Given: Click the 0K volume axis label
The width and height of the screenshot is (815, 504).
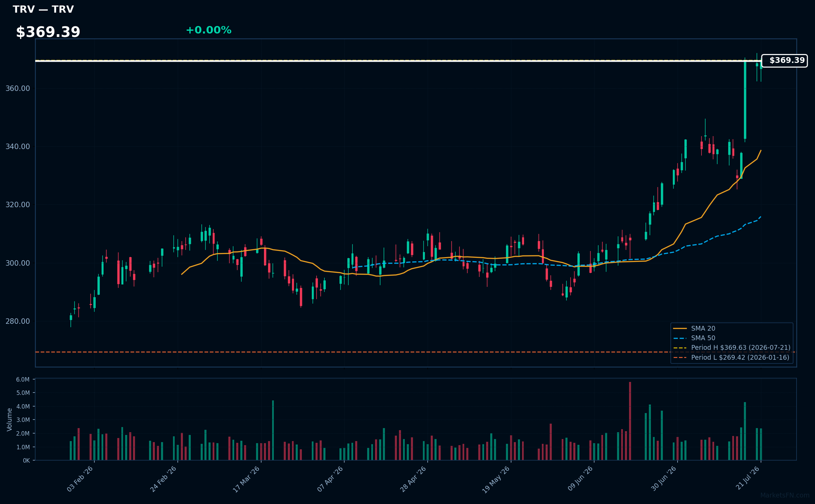Looking at the screenshot, I should 26,461.
